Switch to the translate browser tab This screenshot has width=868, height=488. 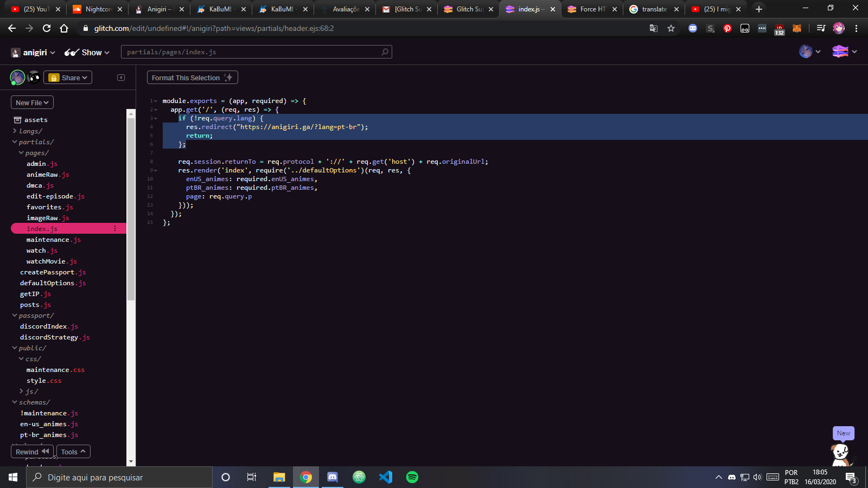(x=654, y=9)
